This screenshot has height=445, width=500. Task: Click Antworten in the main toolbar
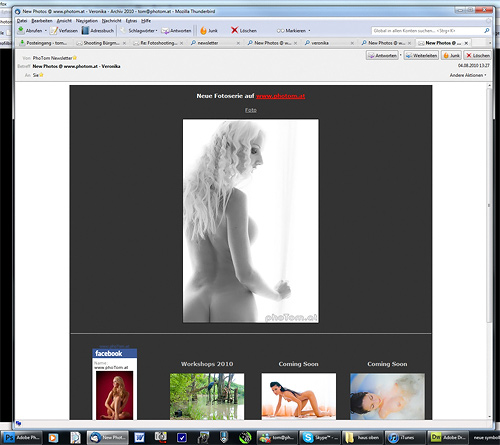coord(176,31)
